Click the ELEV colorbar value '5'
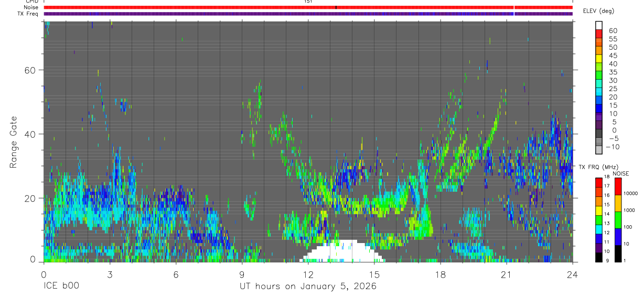Screen dimensions: 644x297 coord(615,122)
